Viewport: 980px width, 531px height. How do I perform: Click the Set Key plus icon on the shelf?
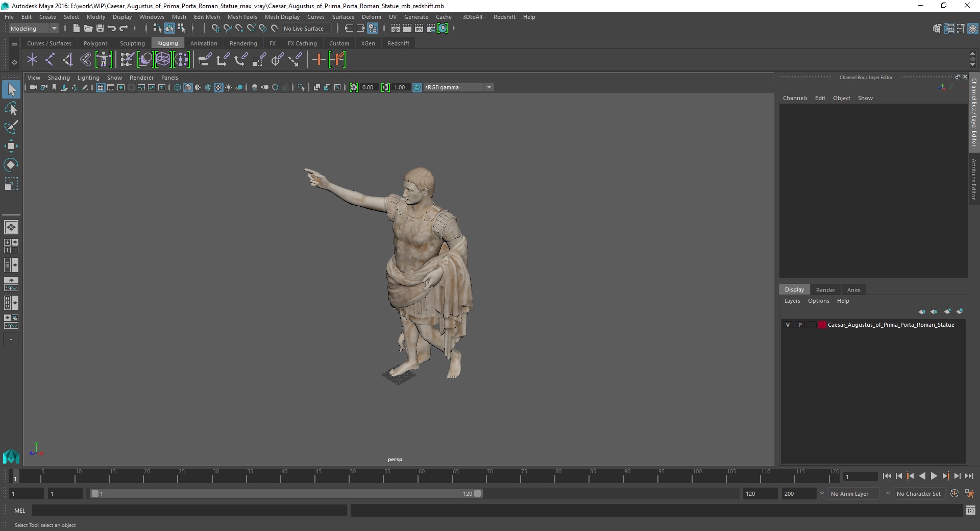[x=318, y=60]
